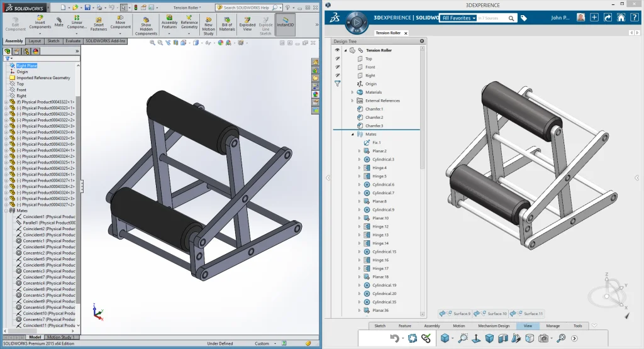
Task: Switch to the Evaluate ribbon tab
Action: (72, 41)
